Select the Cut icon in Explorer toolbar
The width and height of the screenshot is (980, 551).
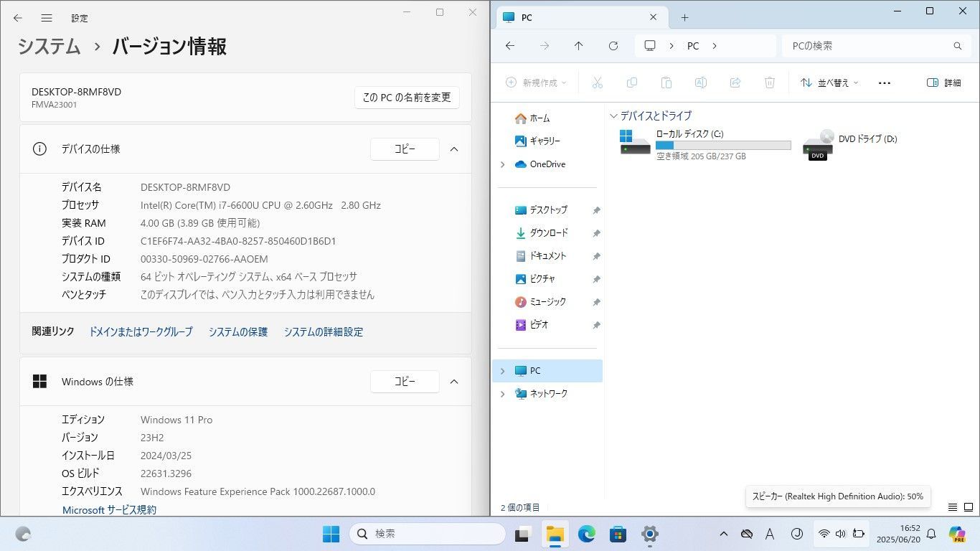pyautogui.click(x=598, y=83)
